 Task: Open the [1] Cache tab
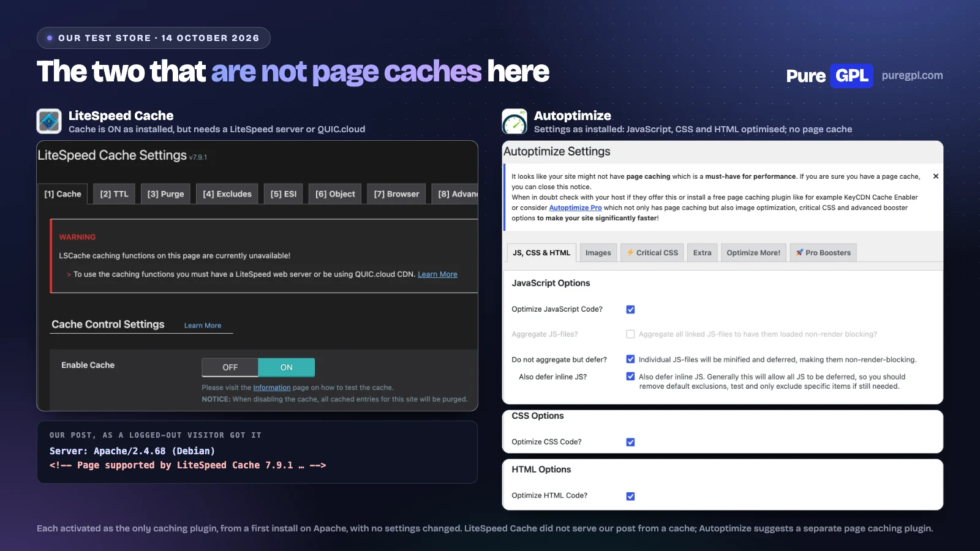[x=62, y=194]
